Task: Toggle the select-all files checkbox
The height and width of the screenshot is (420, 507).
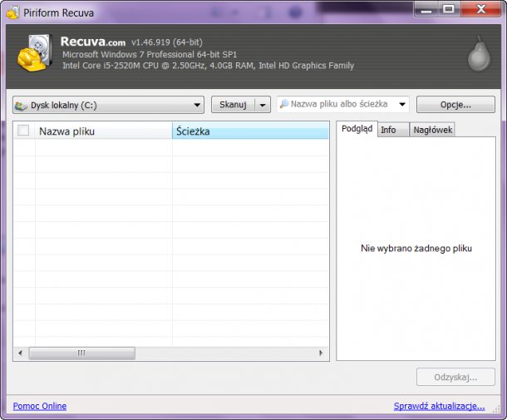Action: pos(23,131)
